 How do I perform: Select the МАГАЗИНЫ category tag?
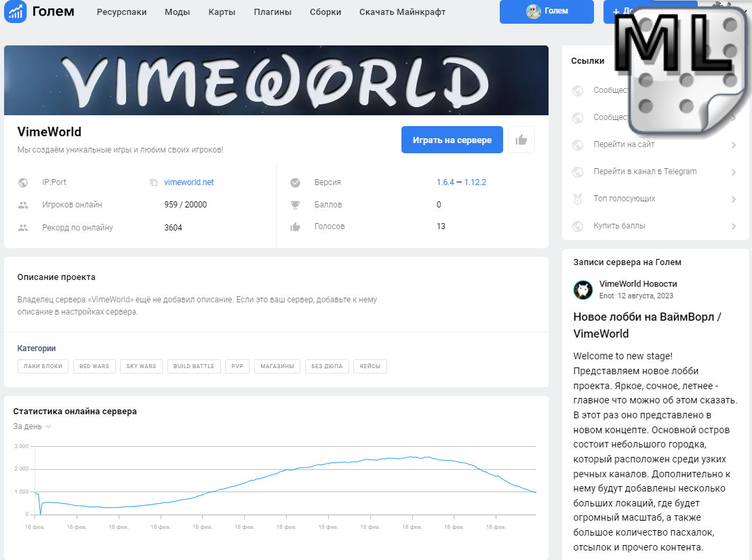(x=277, y=366)
